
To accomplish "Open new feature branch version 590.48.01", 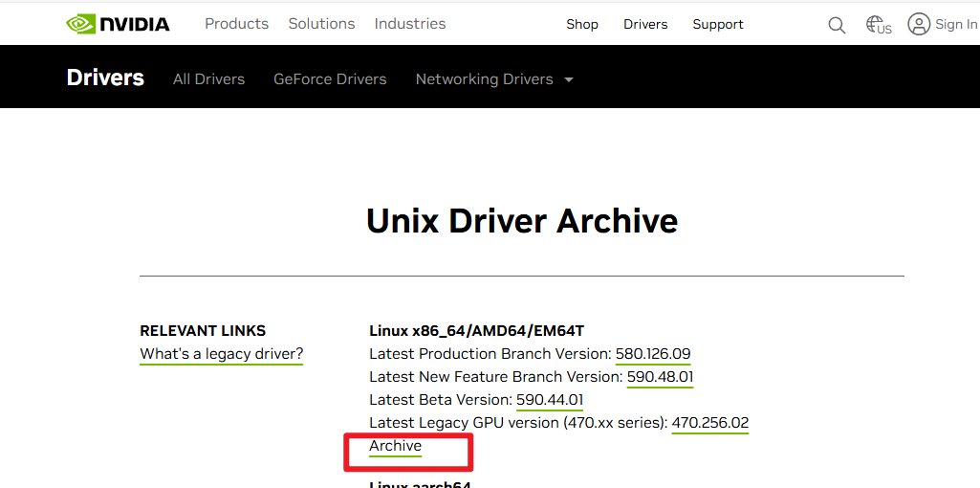I will click(x=660, y=377).
